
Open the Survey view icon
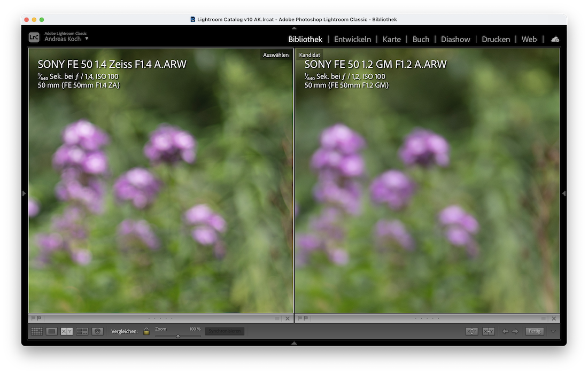tap(82, 331)
